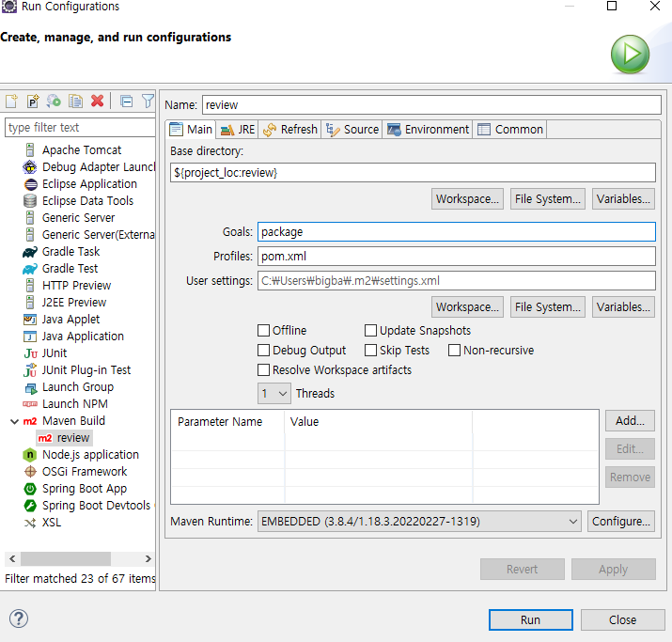
Task: Switch to the Common tab
Action: 510,130
